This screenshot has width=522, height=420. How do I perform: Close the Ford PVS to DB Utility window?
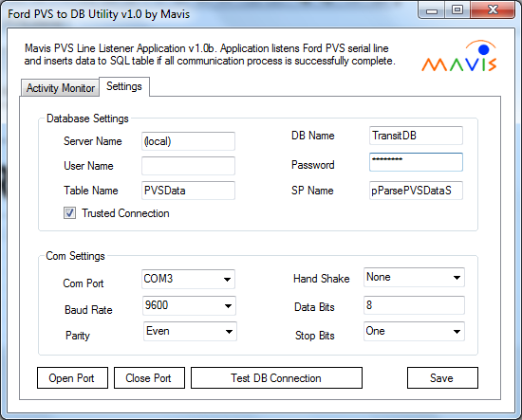pos(493,10)
